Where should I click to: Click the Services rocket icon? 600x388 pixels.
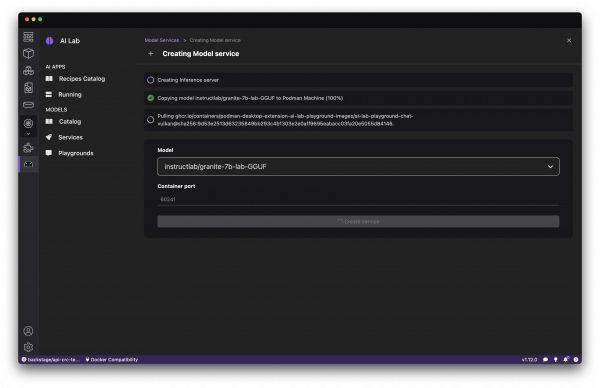(49, 137)
